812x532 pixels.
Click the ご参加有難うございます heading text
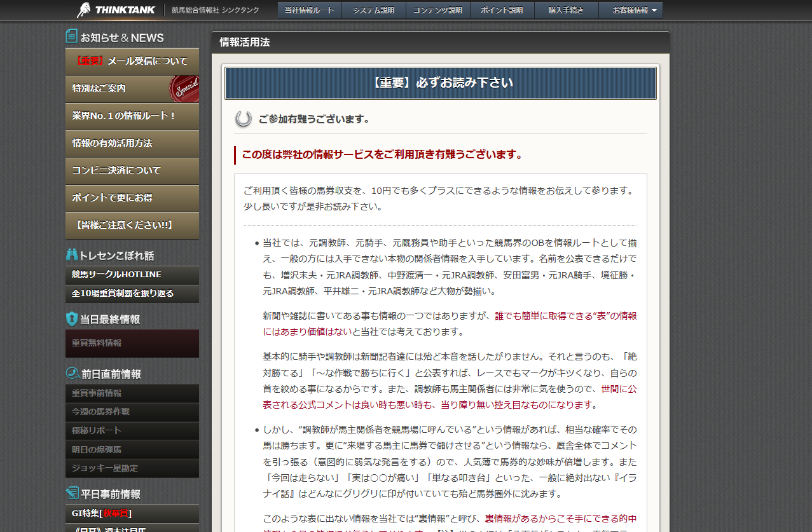point(314,119)
